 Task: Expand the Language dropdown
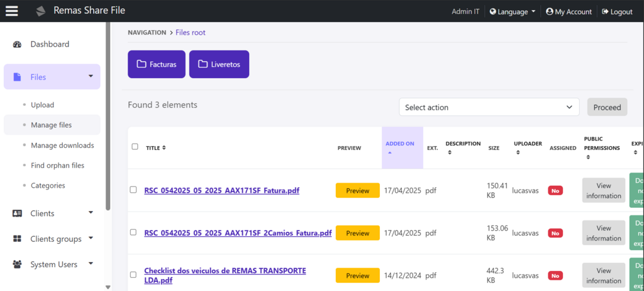[513, 11]
